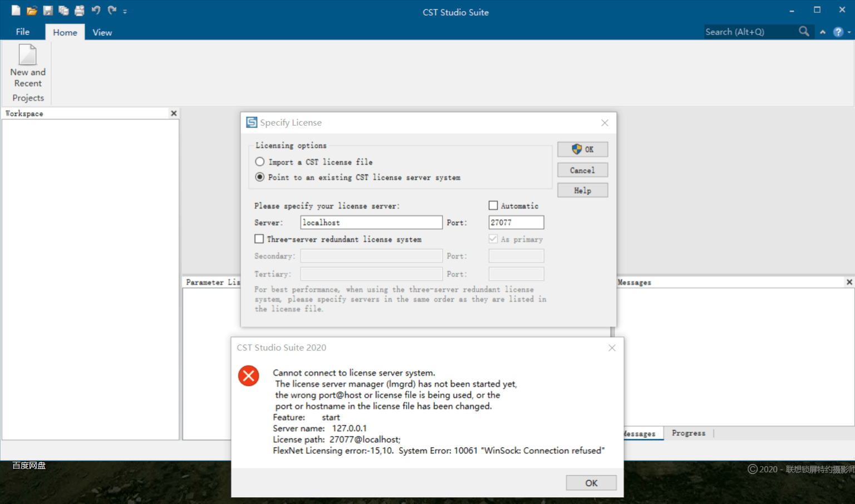Collapse the ribbon with the up chevron
855x504 pixels.
(823, 32)
